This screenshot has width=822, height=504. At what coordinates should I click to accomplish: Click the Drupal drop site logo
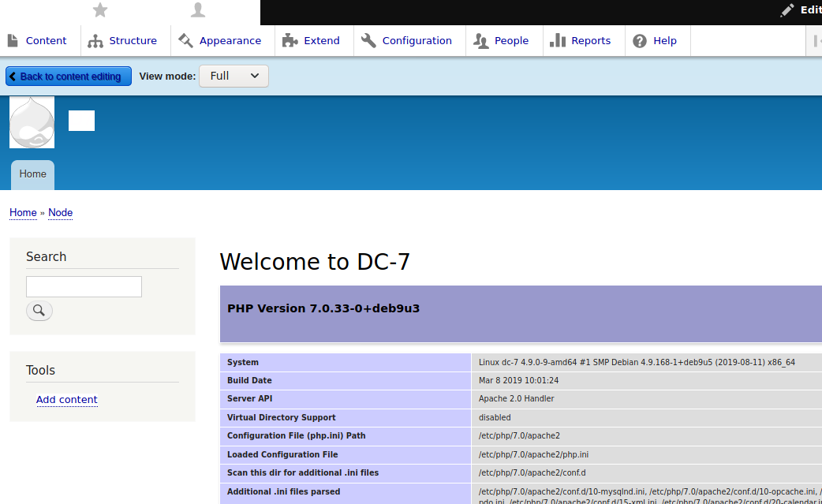pos(32,122)
